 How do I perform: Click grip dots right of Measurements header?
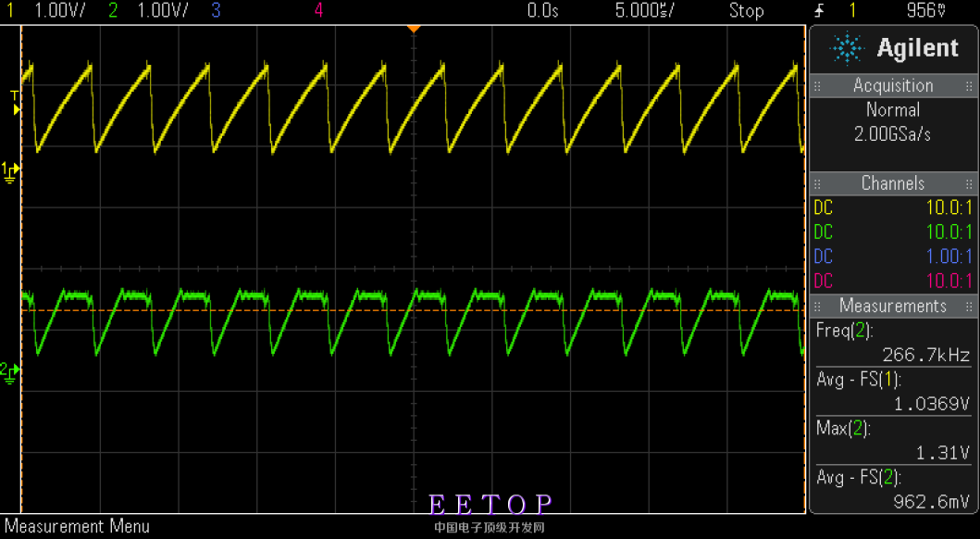click(970, 307)
